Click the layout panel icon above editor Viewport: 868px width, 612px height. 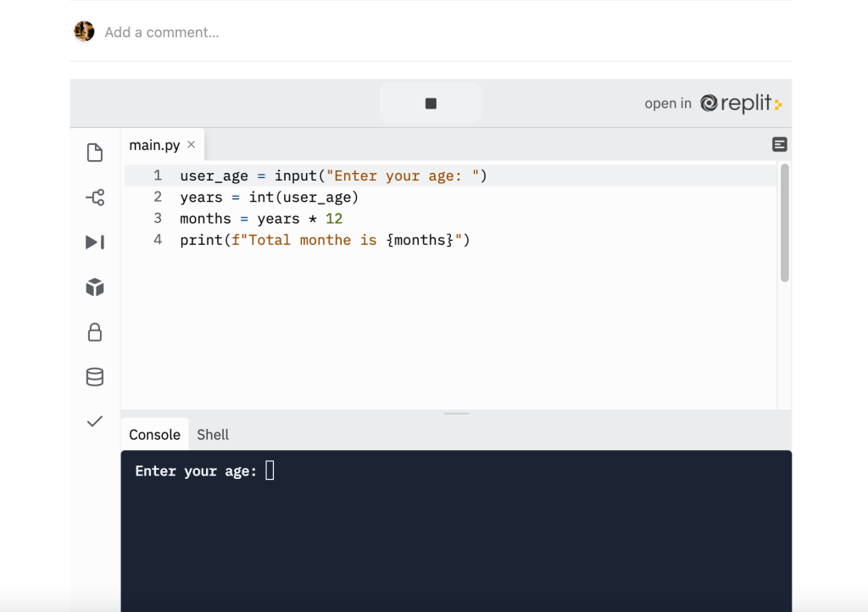[x=780, y=145]
